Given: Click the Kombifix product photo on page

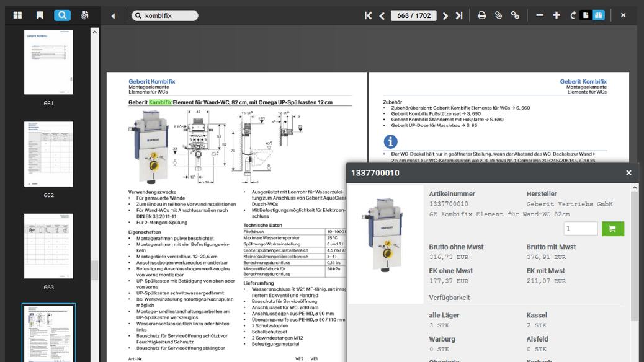Looking at the screenshot, I should point(150,146).
